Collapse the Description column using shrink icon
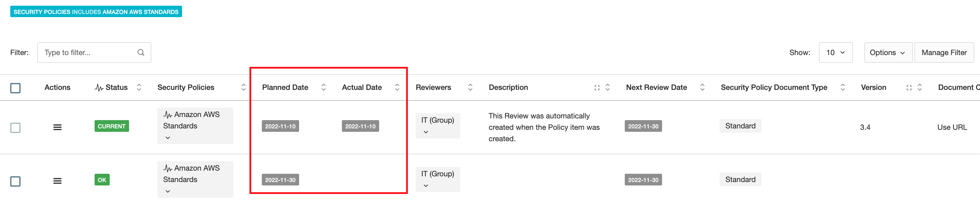Viewport: 980px width, 202px height. click(597, 88)
